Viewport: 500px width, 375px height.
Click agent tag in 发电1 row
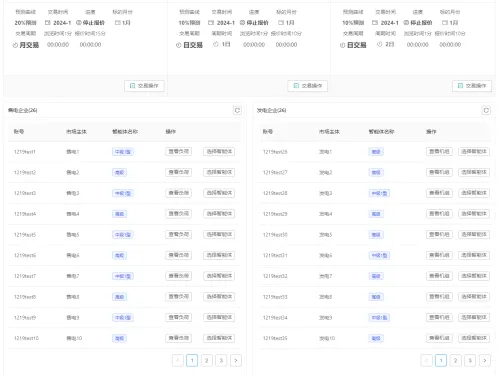(x=376, y=152)
